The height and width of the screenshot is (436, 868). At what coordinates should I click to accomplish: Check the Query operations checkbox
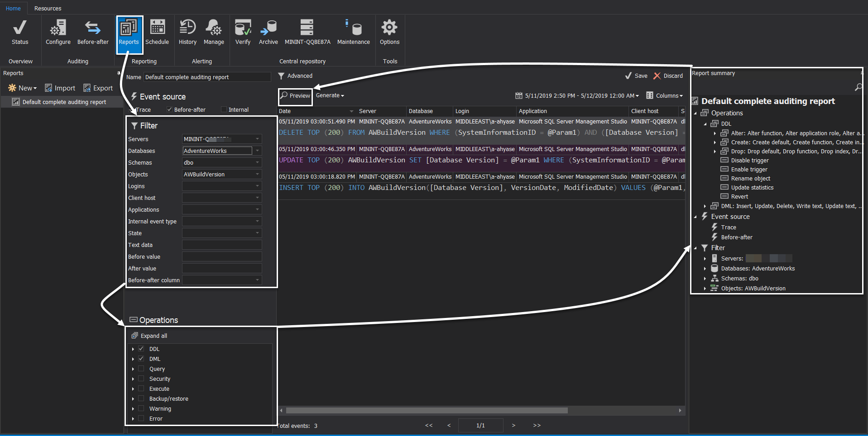pyautogui.click(x=141, y=369)
